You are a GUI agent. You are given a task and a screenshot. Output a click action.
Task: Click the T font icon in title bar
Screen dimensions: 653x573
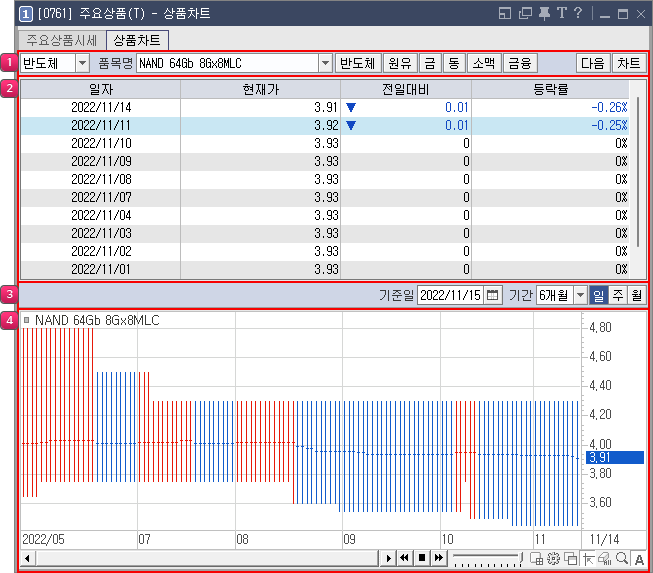point(562,13)
